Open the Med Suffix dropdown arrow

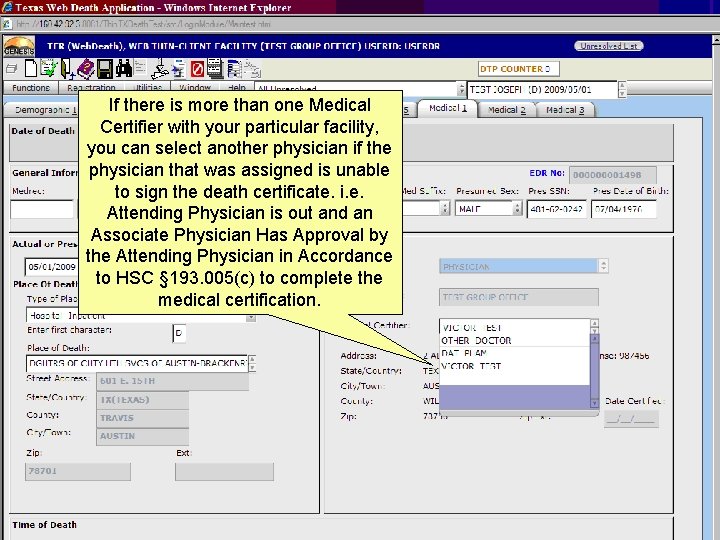[444, 208]
